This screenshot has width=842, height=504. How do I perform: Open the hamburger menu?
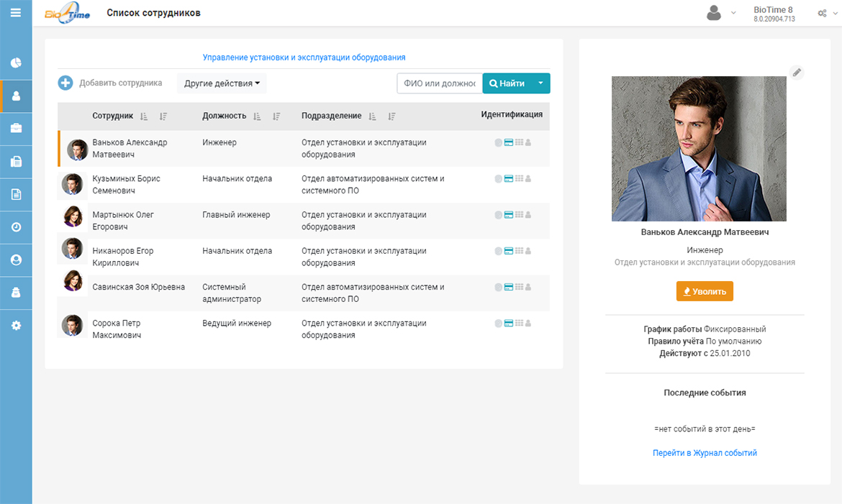point(16,12)
